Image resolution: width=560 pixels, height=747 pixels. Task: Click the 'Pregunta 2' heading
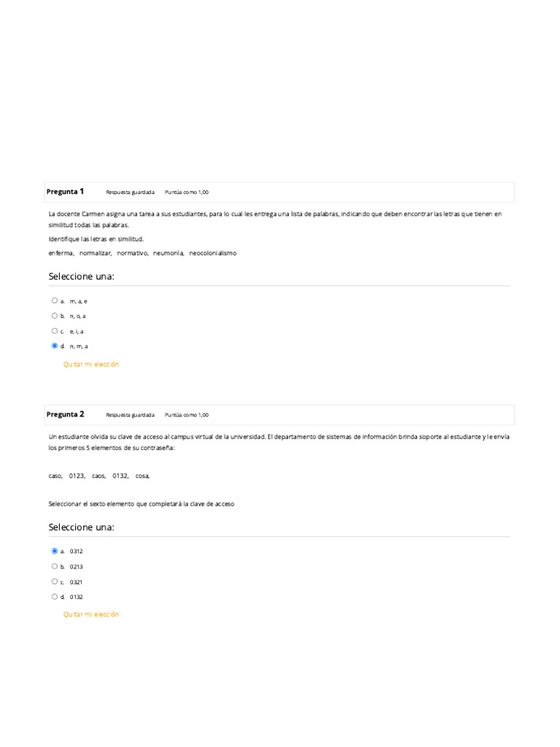click(x=65, y=414)
